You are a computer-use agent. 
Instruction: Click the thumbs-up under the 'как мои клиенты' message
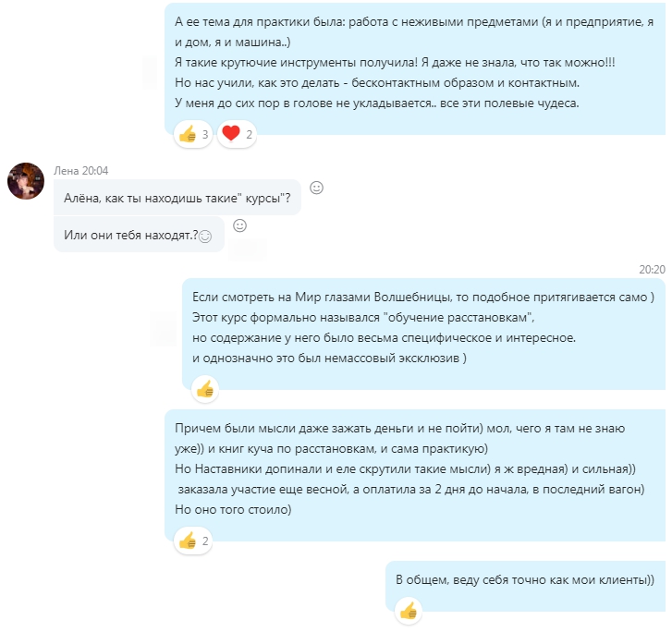408,611
